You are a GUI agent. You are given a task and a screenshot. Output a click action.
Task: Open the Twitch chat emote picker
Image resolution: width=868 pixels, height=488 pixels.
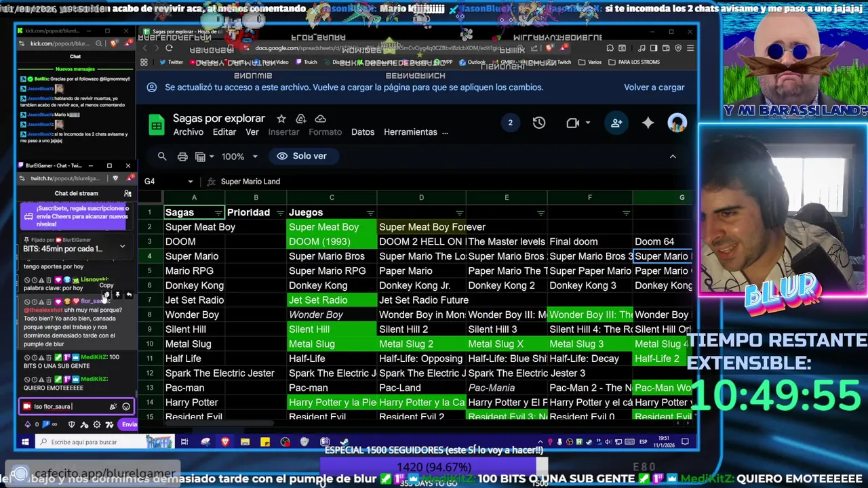tap(126, 407)
